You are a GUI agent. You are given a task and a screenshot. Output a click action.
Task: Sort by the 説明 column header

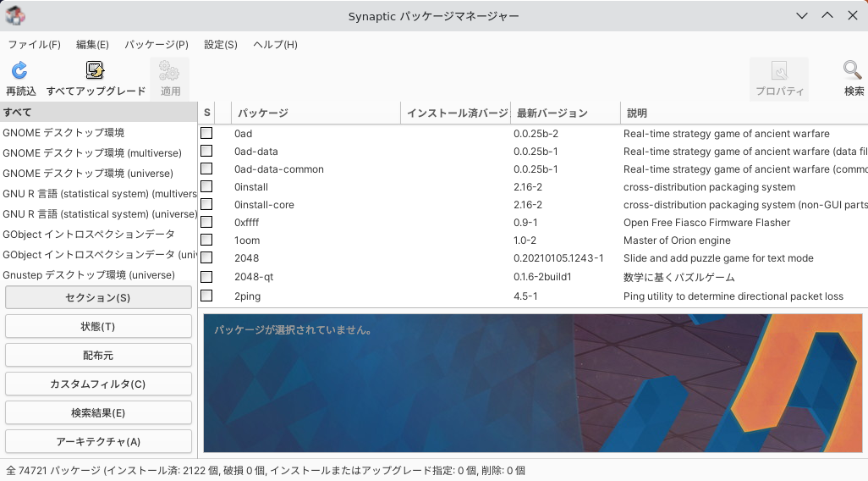[744, 113]
